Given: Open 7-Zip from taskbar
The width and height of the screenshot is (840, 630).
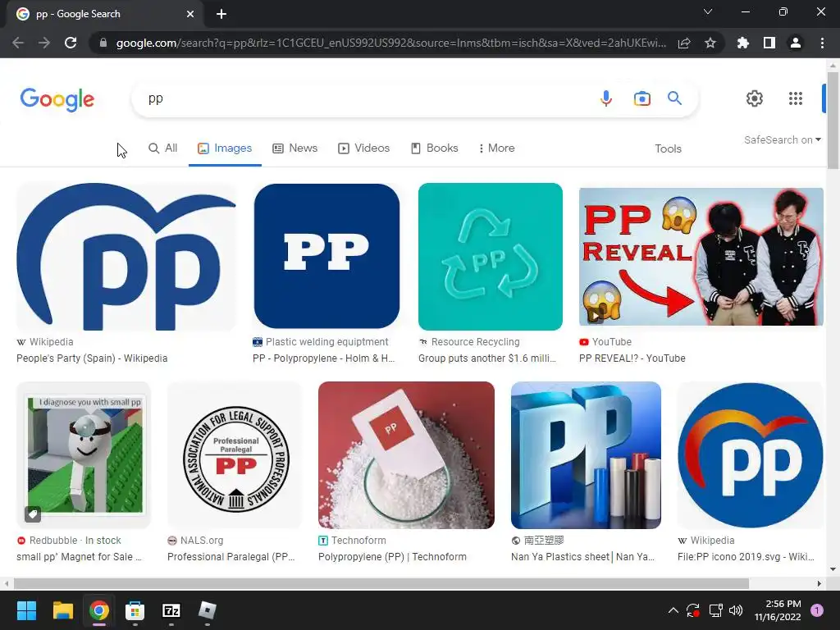Looking at the screenshot, I should [x=171, y=610].
